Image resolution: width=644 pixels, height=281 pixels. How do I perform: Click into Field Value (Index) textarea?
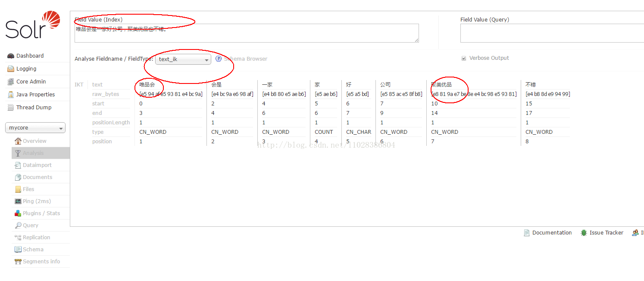click(247, 33)
